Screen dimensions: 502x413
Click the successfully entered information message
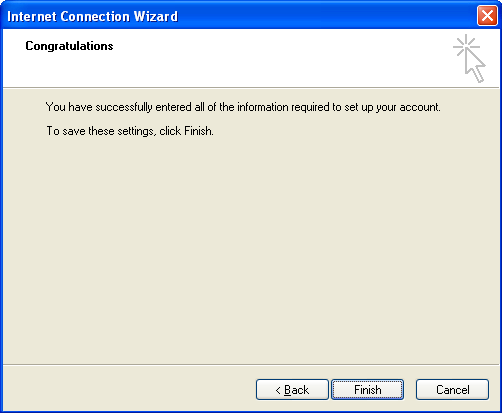pos(243,107)
